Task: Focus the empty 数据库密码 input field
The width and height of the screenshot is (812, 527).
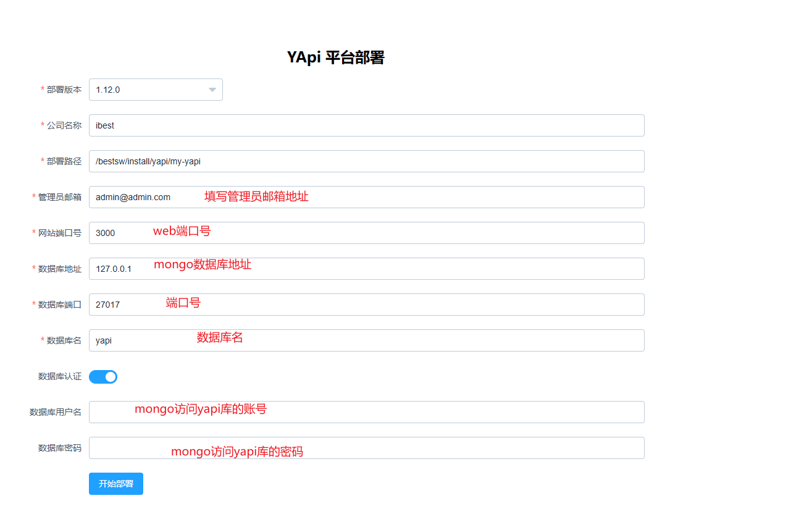Action: (367, 448)
